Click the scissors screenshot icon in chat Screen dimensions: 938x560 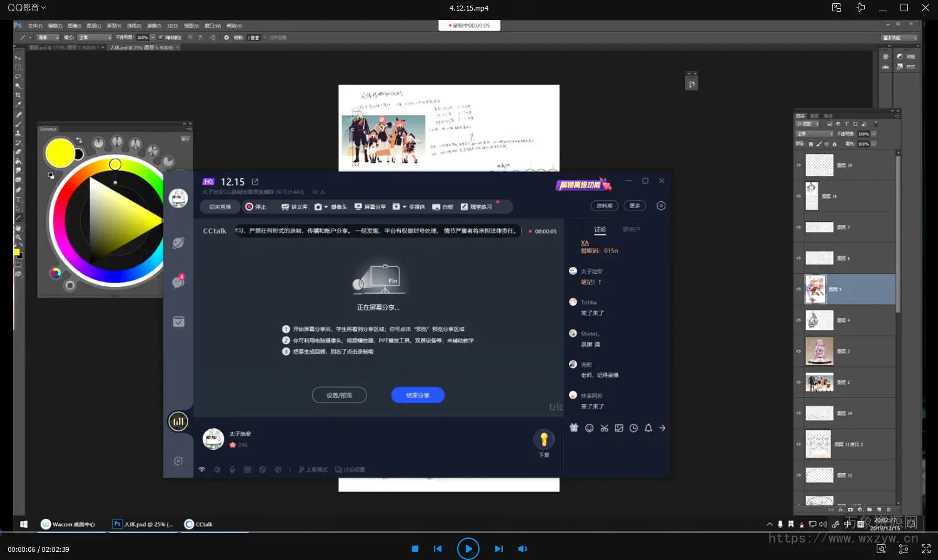coord(604,428)
